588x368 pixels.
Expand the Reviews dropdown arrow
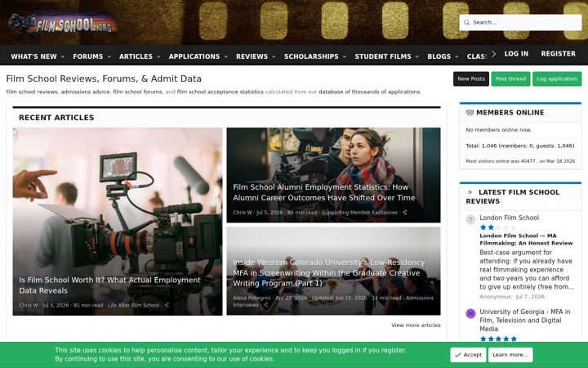[x=274, y=56]
